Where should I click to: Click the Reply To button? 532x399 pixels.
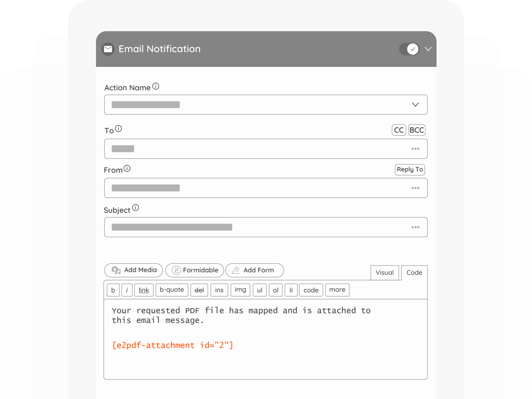point(410,169)
